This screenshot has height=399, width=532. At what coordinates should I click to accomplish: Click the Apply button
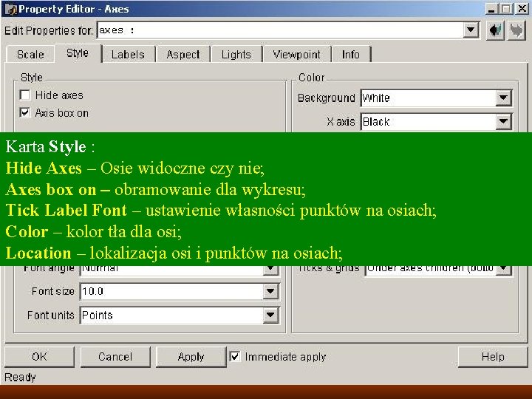point(191,357)
